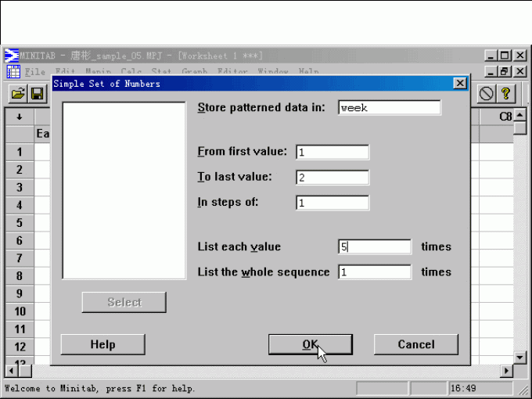The height and width of the screenshot is (399, 532).
Task: Open the File menu
Action: 35,72
